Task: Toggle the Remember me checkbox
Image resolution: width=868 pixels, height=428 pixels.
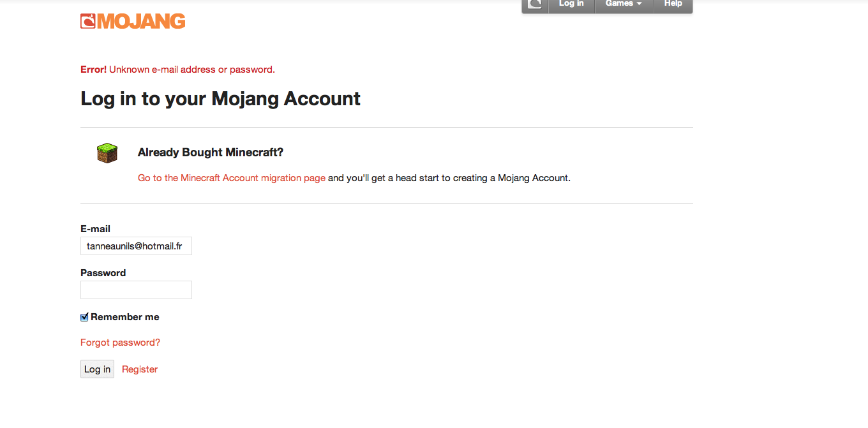Action: coord(84,318)
